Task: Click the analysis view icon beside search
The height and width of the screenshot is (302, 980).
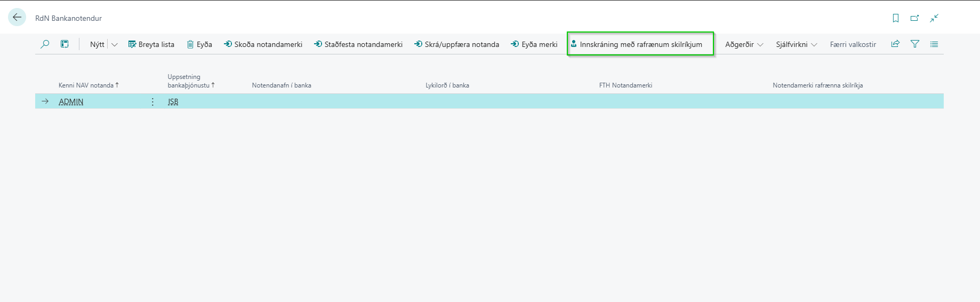Action: pos(65,44)
